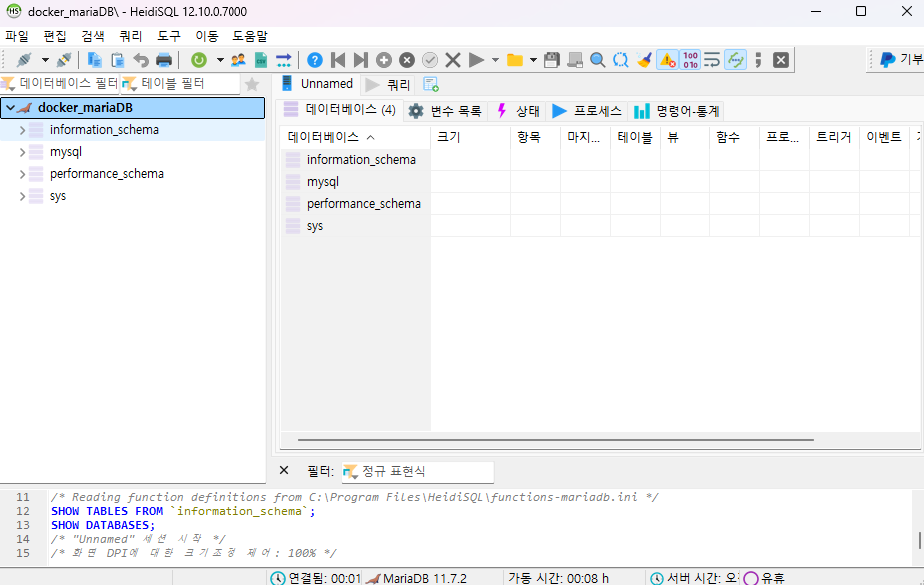Open the 이동 menu
This screenshot has width=924, height=585.
pyautogui.click(x=207, y=36)
